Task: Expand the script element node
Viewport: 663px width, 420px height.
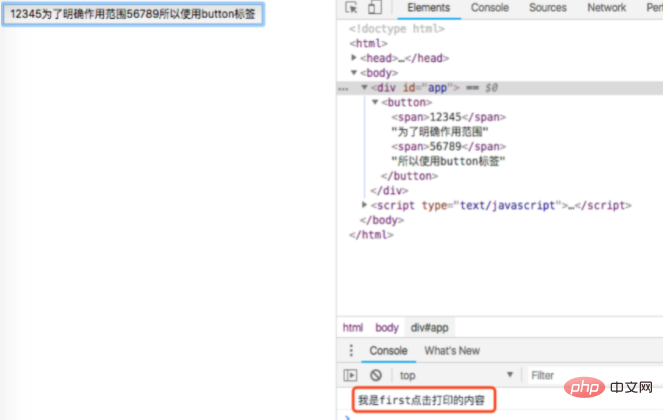Action: 364,205
